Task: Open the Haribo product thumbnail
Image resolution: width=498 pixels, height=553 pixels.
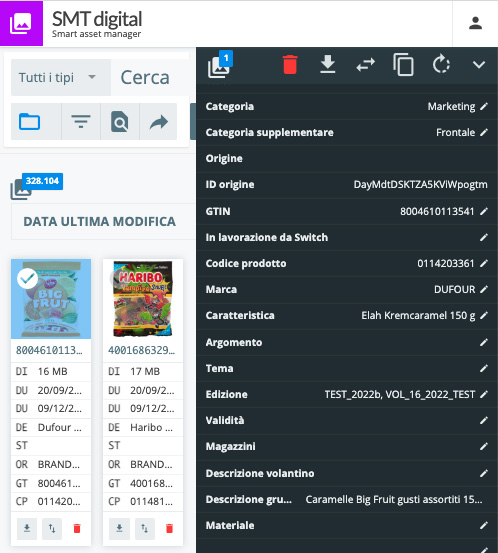Action: click(x=143, y=299)
